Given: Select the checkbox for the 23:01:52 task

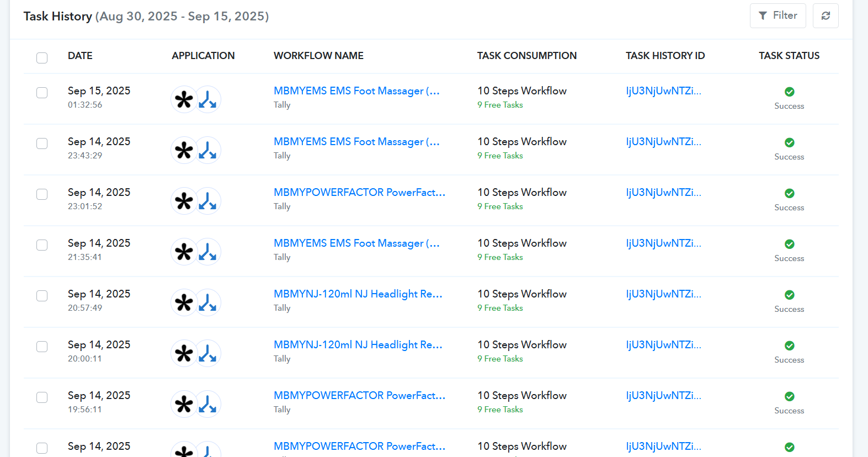Looking at the screenshot, I should coord(42,194).
